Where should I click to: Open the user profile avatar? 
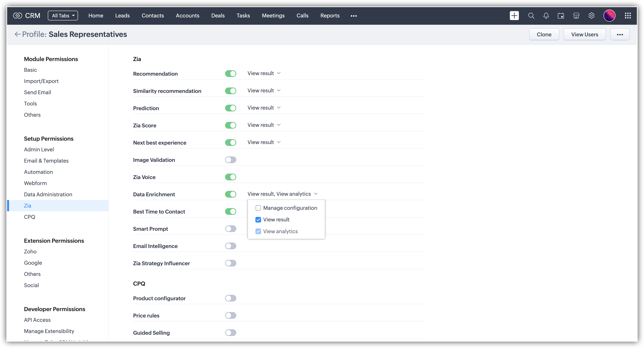[x=609, y=16]
